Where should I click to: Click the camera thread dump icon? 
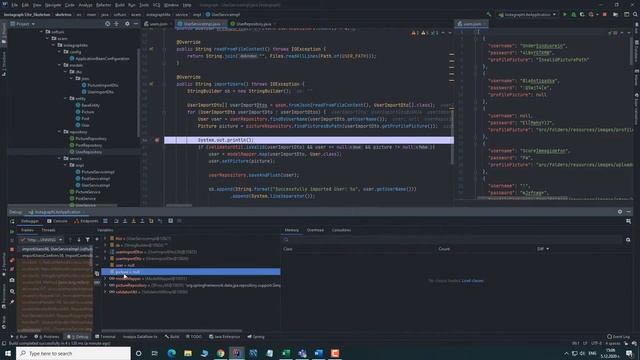[12, 280]
